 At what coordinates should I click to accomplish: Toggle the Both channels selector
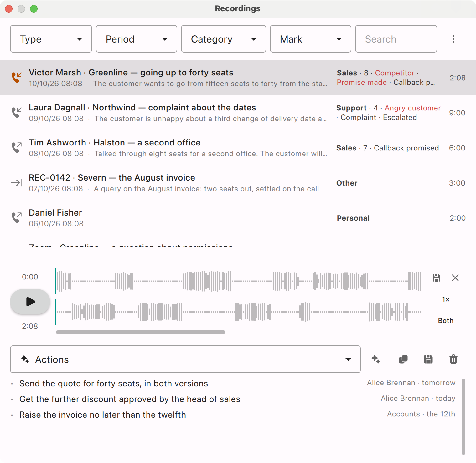coord(446,321)
